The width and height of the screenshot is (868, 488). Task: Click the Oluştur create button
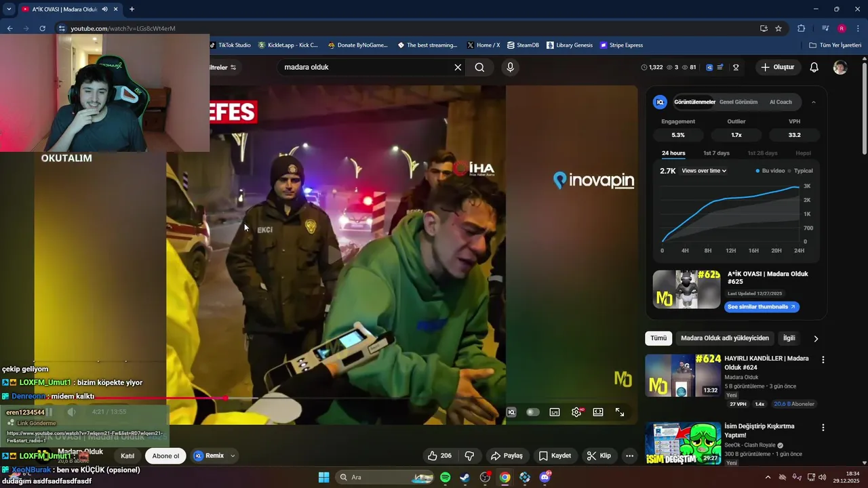[777, 67]
